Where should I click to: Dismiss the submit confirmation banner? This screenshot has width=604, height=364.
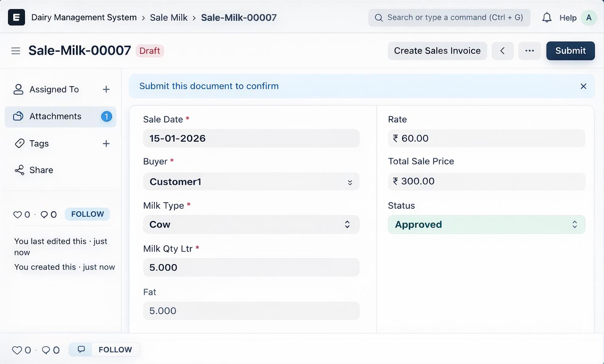pos(583,86)
